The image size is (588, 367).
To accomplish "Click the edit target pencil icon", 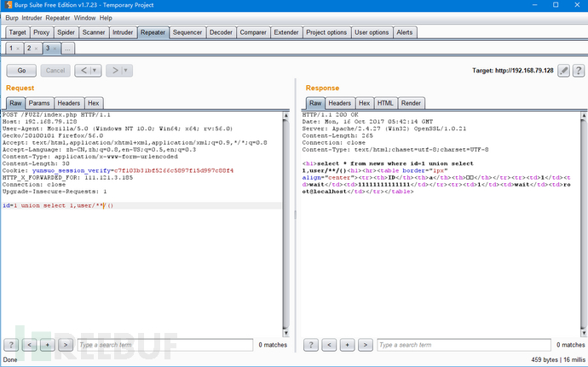I will 563,71.
